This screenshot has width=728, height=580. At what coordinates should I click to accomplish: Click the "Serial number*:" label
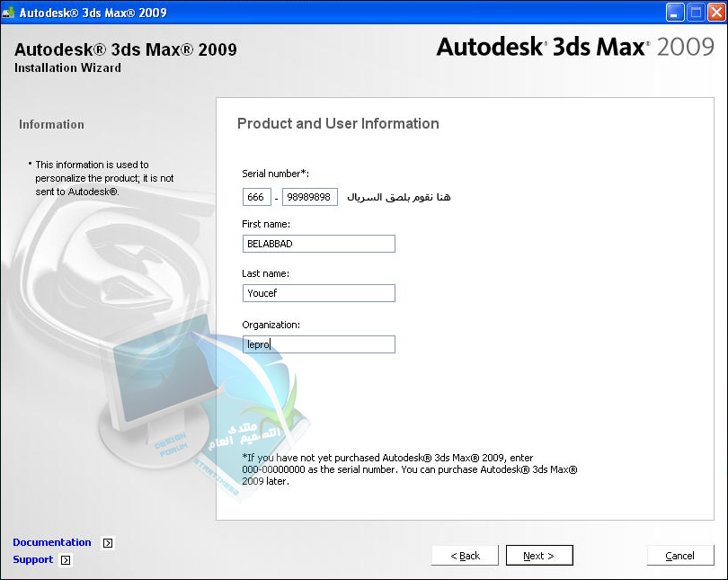(x=275, y=174)
